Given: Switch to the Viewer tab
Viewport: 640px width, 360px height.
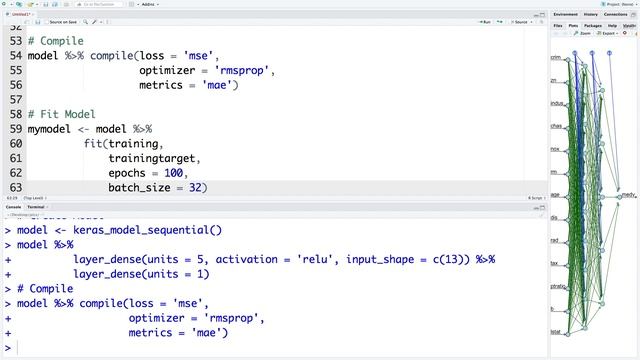Looking at the screenshot, I should pos(629,26).
